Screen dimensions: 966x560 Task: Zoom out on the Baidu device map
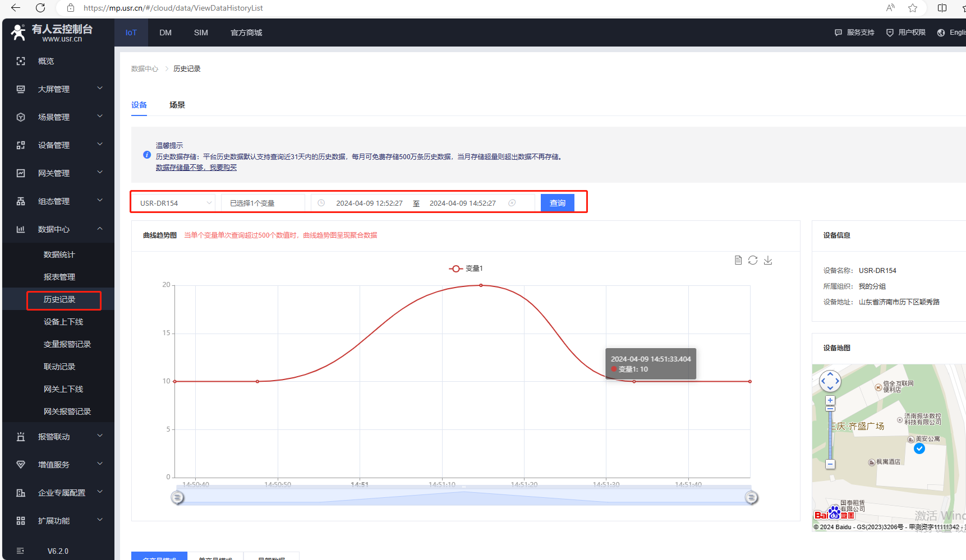[830, 464]
